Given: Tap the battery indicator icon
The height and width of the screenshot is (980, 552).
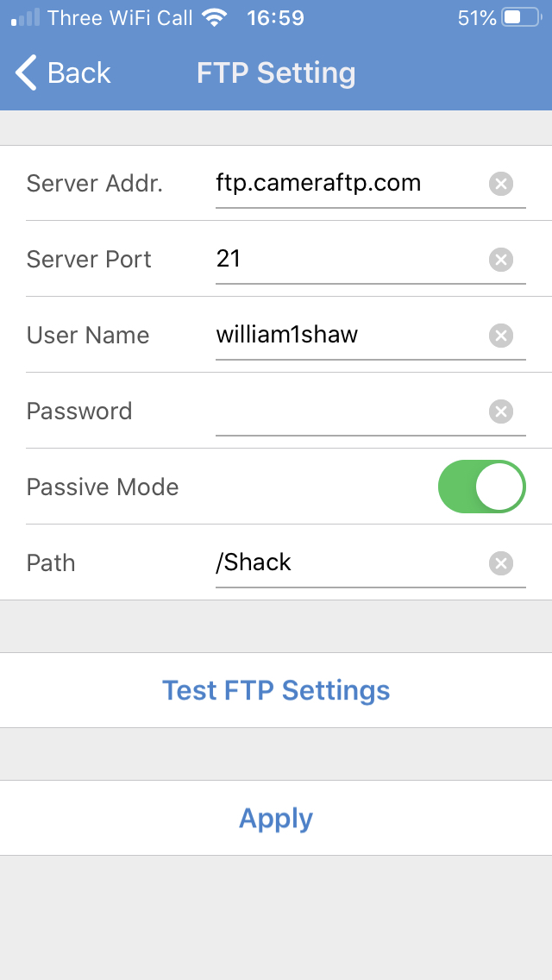Looking at the screenshot, I should click(522, 17).
